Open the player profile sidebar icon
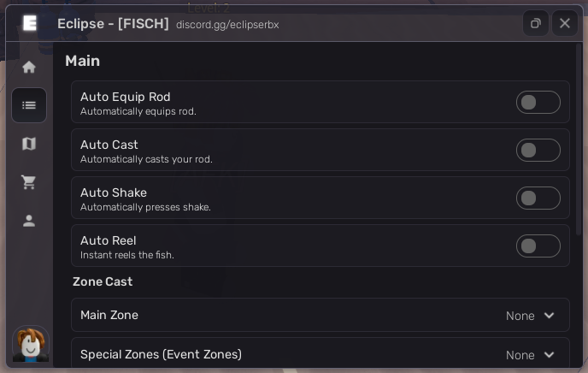 click(x=29, y=221)
